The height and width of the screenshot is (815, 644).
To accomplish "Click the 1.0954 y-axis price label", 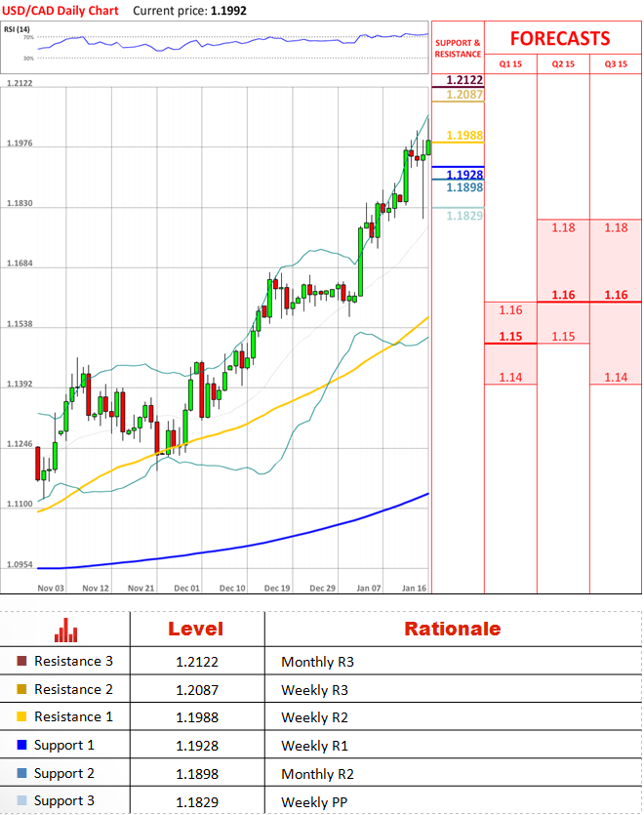I will coord(20,564).
